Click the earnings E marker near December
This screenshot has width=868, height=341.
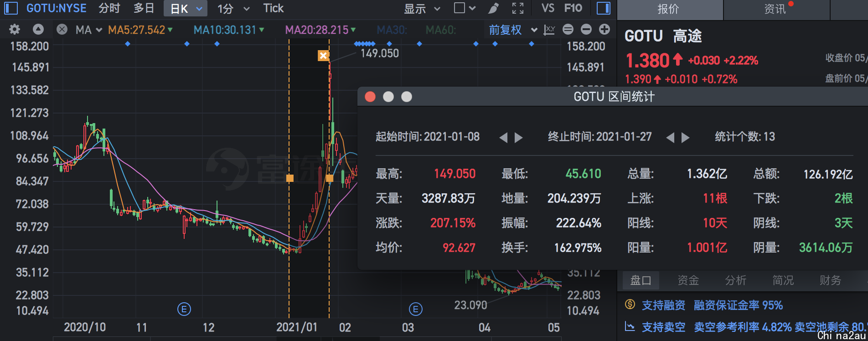coord(184,310)
